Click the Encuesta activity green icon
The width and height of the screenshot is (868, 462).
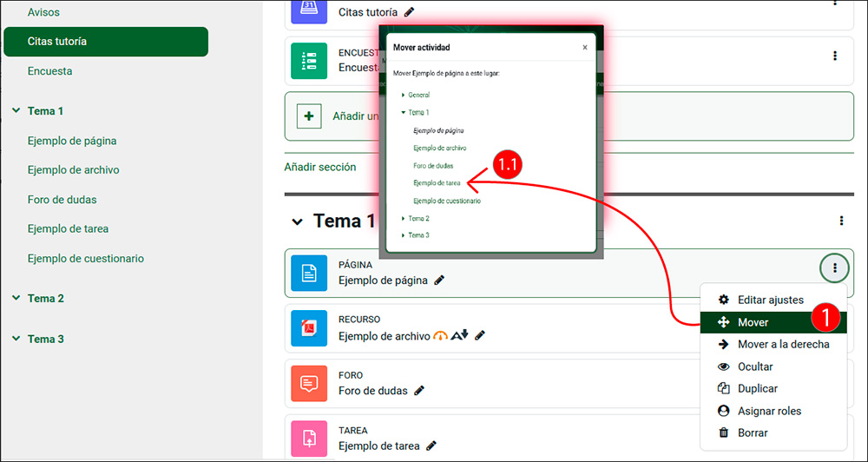pos(309,61)
